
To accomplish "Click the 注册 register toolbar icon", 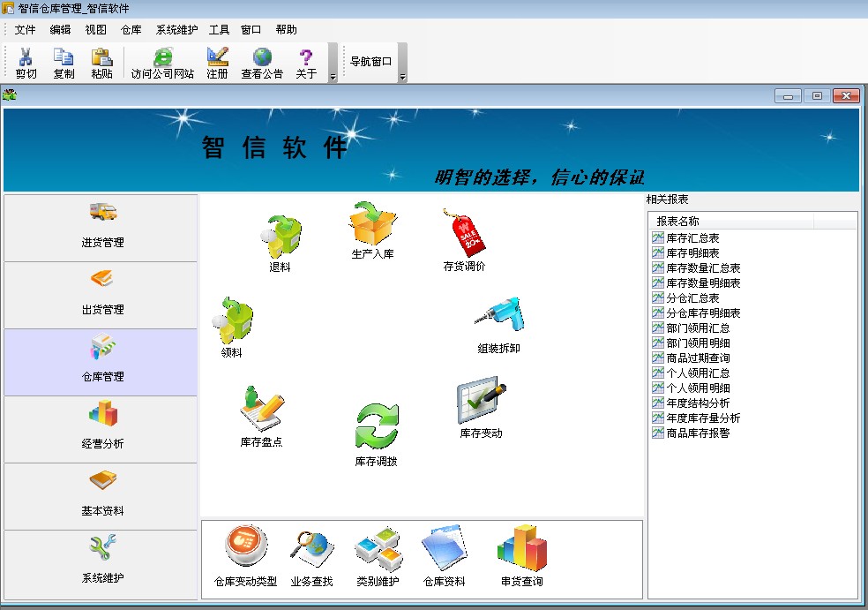I will 218,64.
